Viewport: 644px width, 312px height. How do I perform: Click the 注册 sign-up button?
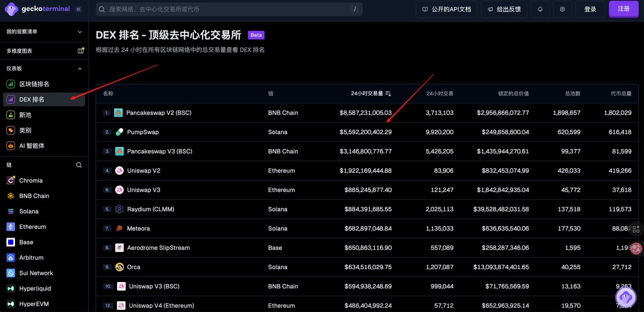pyautogui.click(x=624, y=9)
